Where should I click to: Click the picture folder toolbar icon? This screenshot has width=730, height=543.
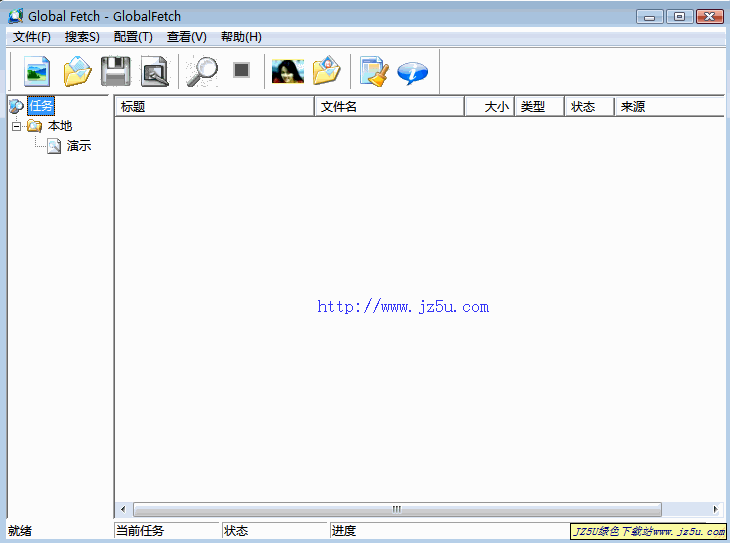pos(326,70)
